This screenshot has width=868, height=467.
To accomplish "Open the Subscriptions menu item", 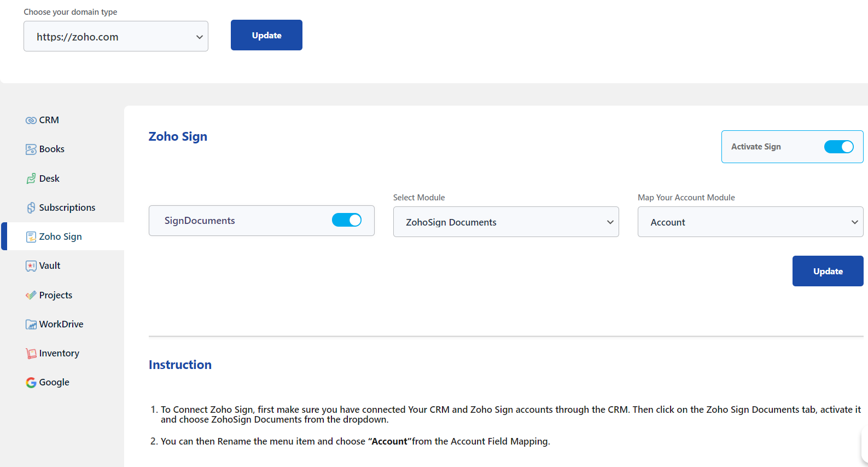I will (62, 207).
